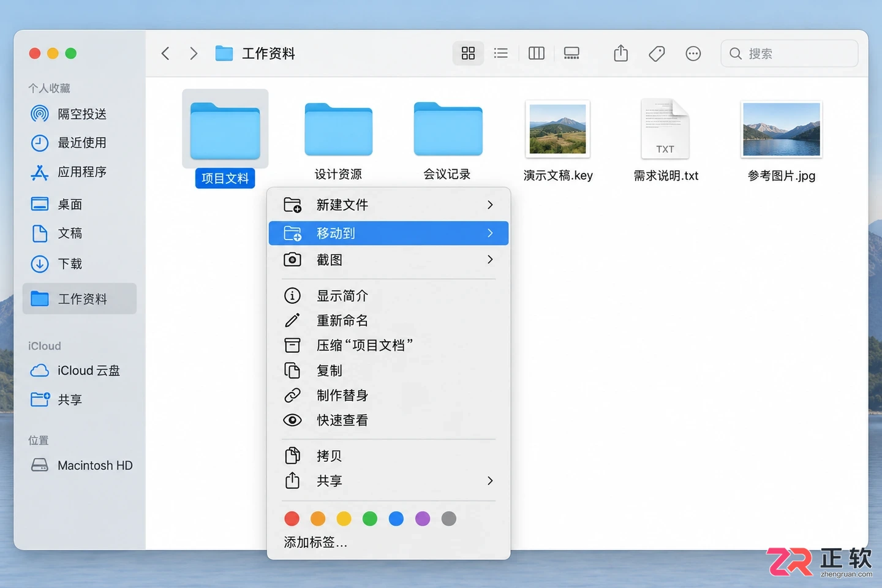Screen dimensions: 882x588
Task: Switch to icon grid view
Action: 468,53
